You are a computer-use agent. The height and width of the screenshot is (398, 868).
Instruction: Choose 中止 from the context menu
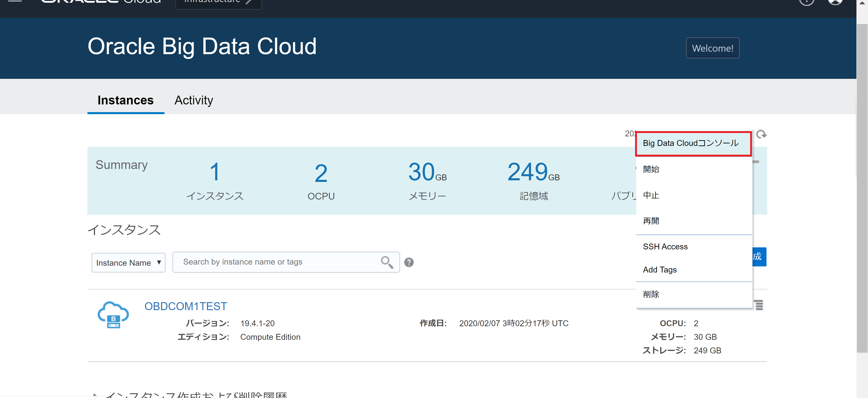pyautogui.click(x=651, y=195)
